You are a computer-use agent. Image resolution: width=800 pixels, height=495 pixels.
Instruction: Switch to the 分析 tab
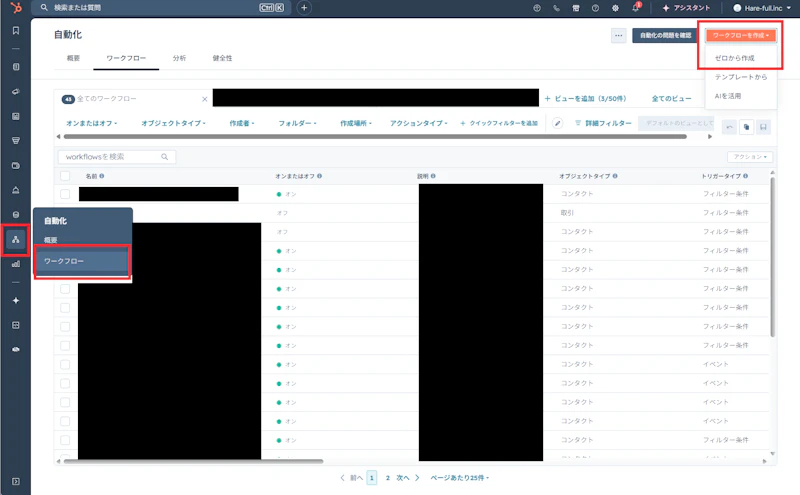179,58
